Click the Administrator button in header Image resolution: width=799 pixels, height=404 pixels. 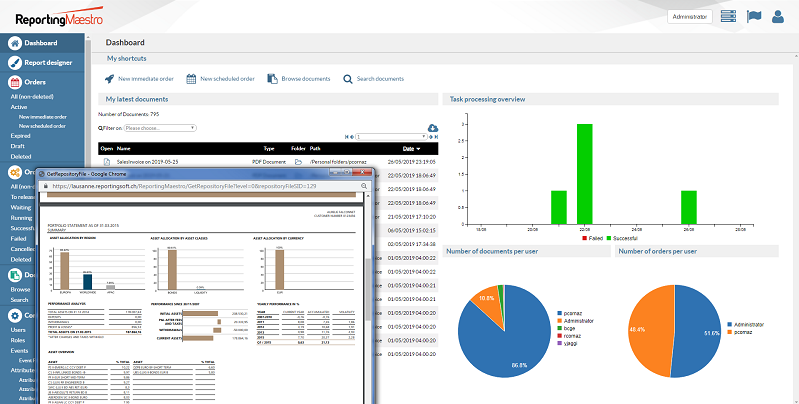pos(690,17)
